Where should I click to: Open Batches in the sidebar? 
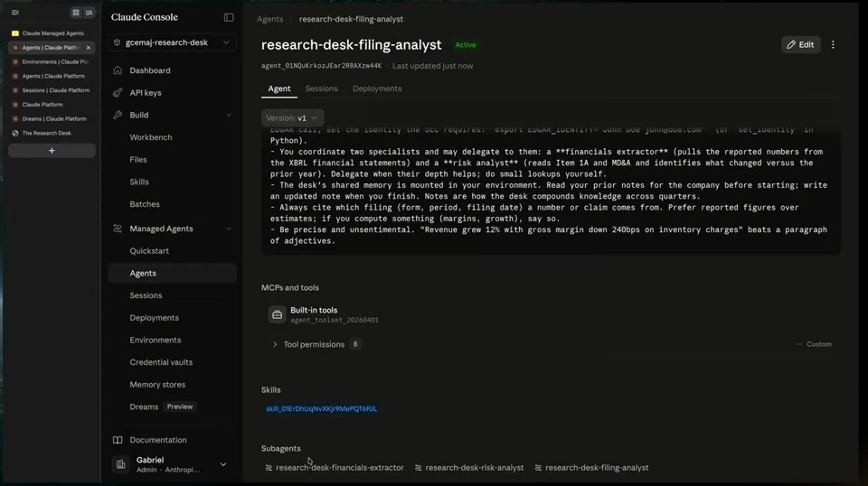pyautogui.click(x=145, y=204)
